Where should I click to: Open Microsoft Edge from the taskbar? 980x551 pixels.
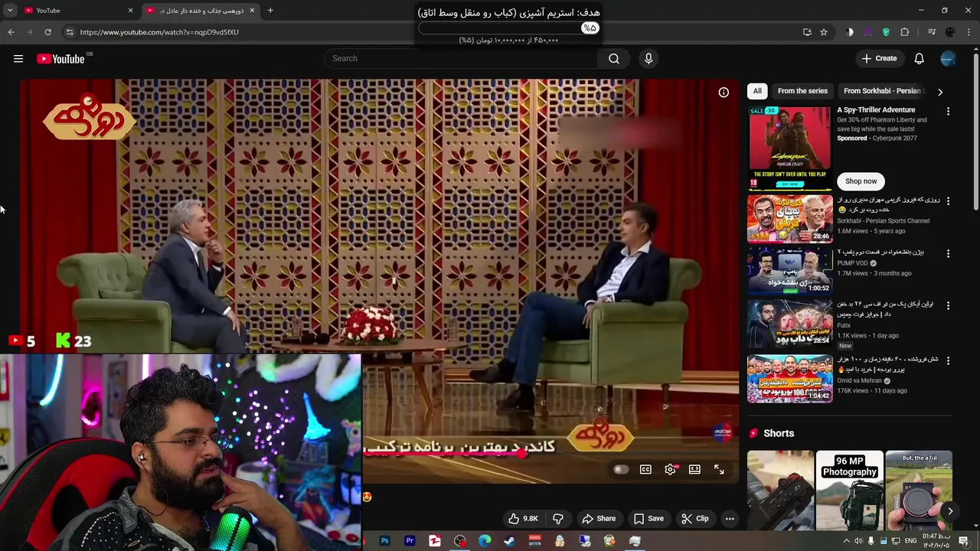point(485,541)
